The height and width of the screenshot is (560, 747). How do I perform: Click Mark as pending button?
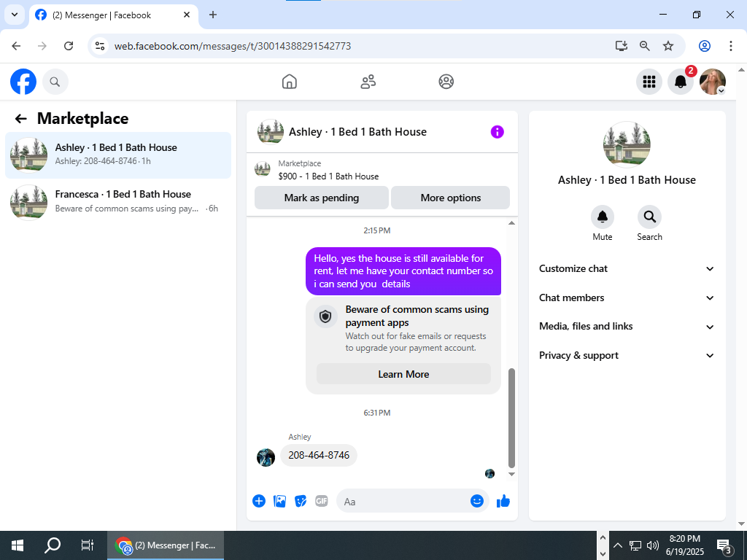click(322, 198)
